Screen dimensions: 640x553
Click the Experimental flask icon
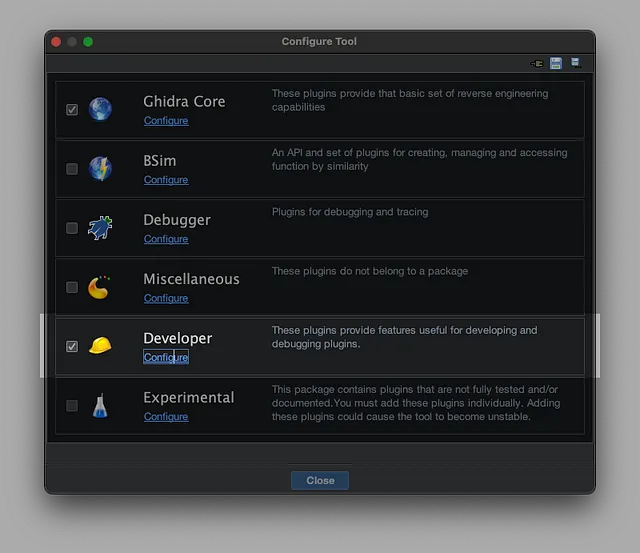tap(100, 405)
